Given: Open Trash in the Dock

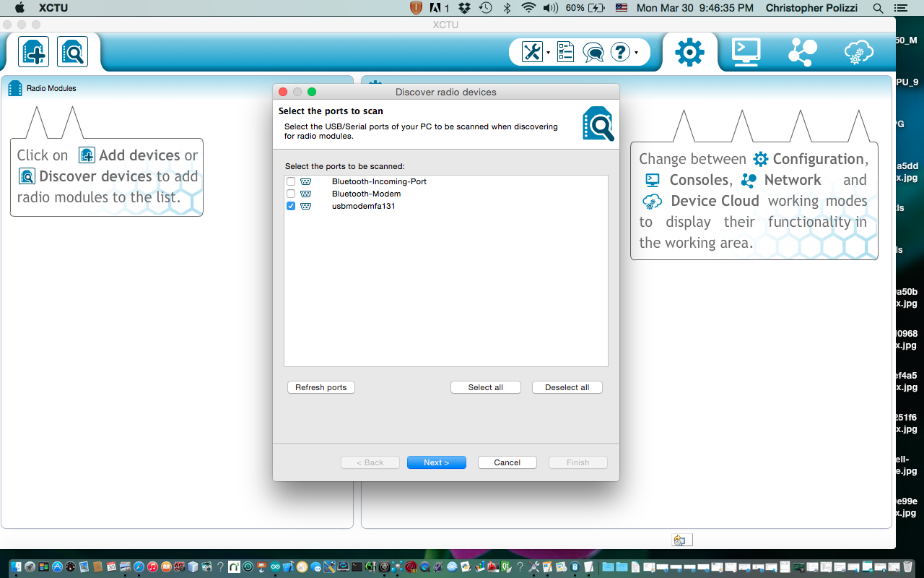Looking at the screenshot, I should pyautogui.click(x=908, y=567).
